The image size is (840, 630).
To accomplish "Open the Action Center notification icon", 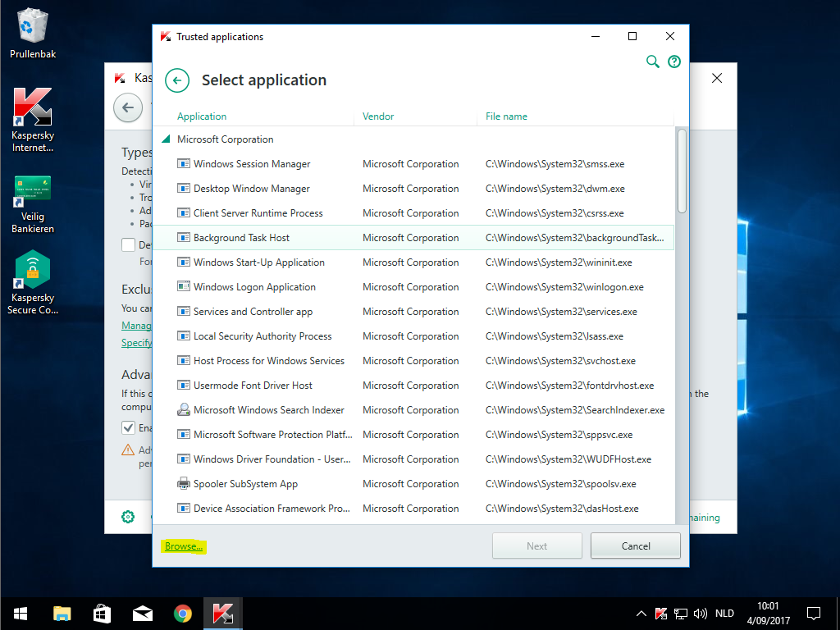I will [814, 614].
